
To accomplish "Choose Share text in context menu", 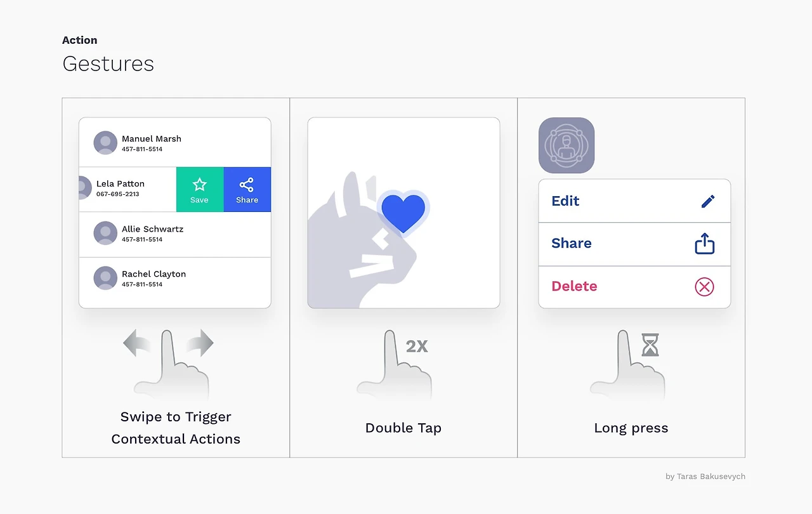I will 572,243.
